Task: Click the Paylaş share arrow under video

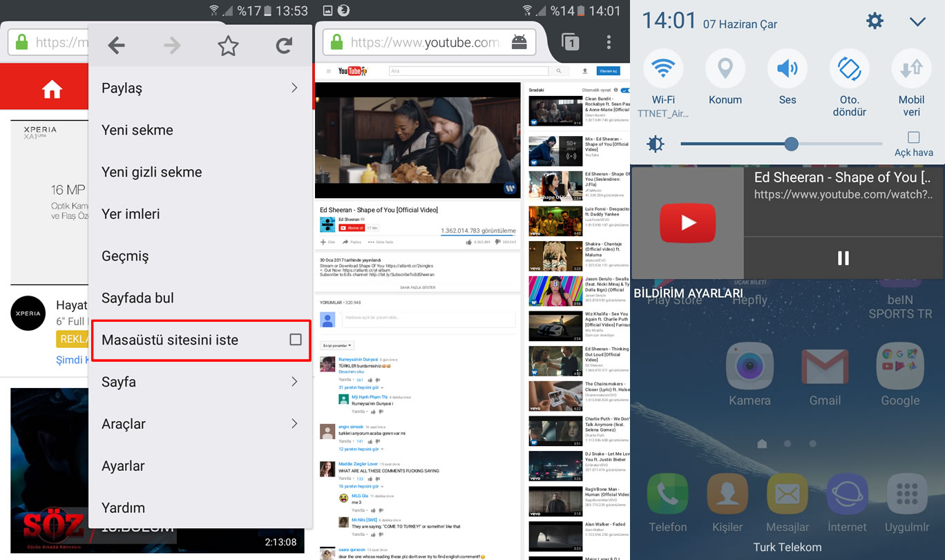Action: [x=346, y=242]
